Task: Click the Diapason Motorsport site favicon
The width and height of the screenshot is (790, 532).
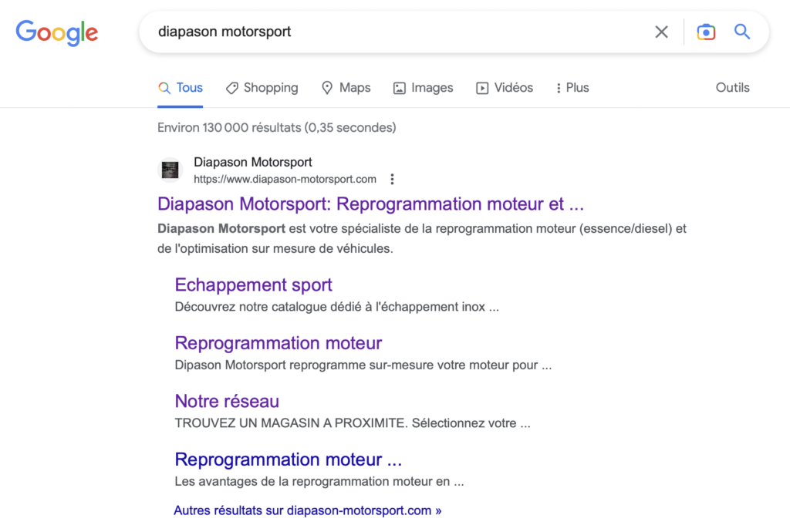Action: click(170, 170)
